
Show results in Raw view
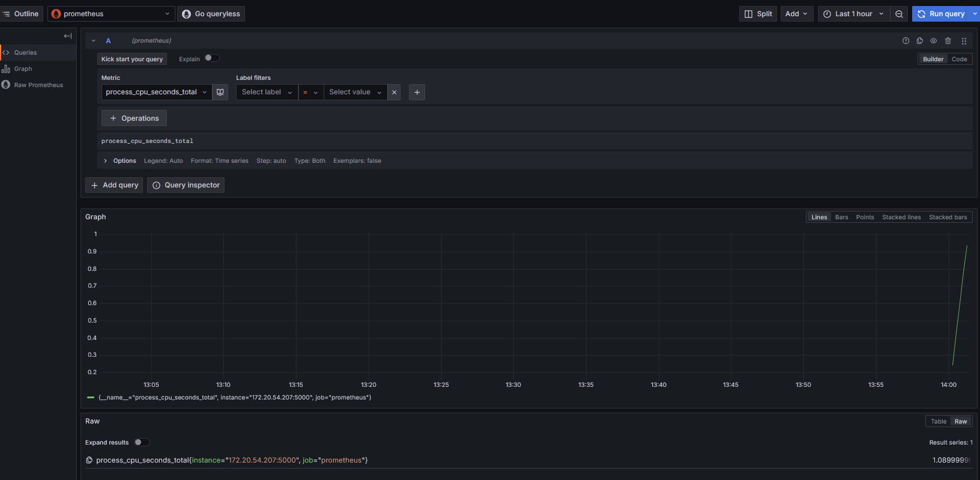[961, 421]
